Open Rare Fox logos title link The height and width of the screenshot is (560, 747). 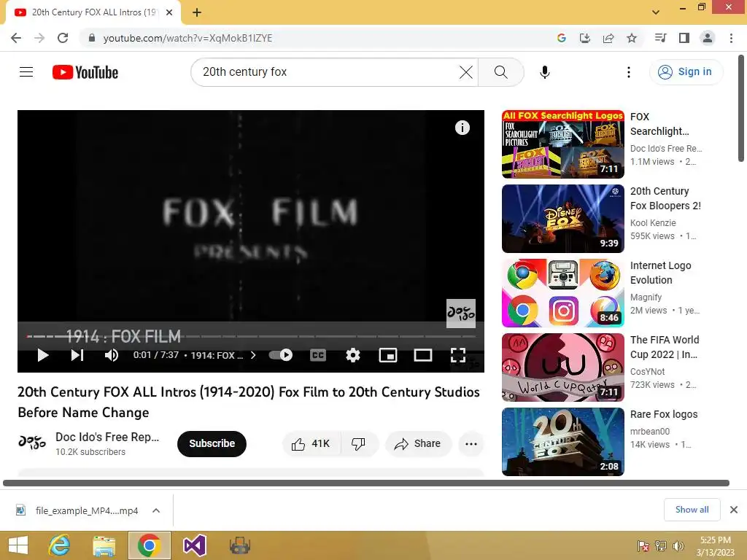tap(664, 414)
